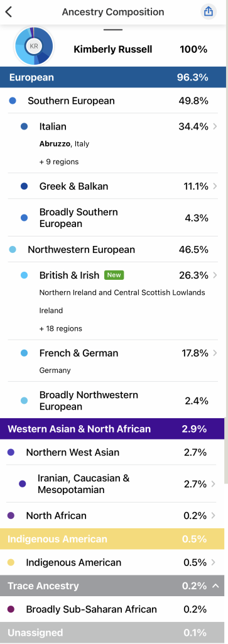Open North African 0.2% chevron
This screenshot has width=228, height=644.
pyautogui.click(x=213, y=516)
